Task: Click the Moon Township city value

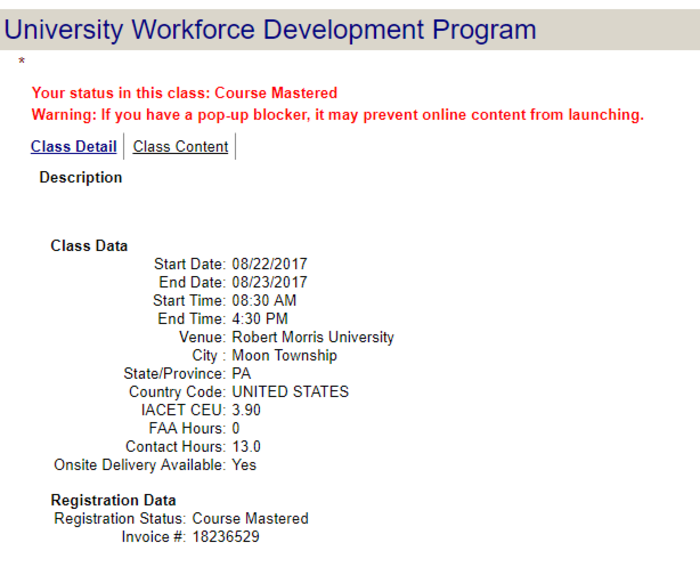Action: click(x=284, y=355)
